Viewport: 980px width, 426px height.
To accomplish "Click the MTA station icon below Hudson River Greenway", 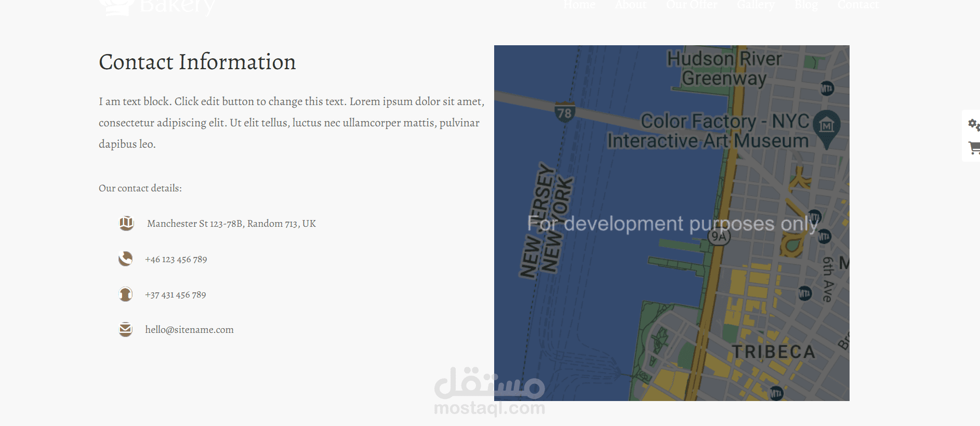I will click(x=827, y=88).
